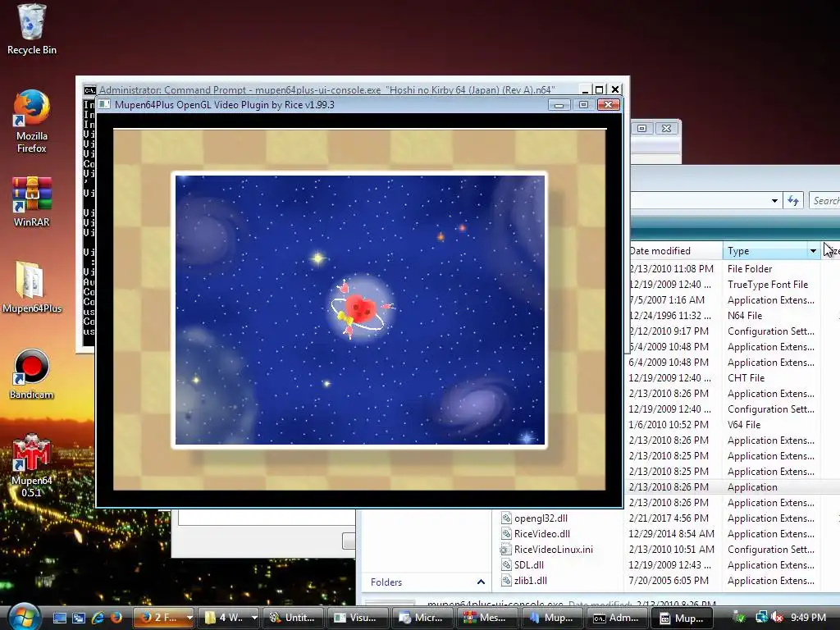Switch to the 'Mes...' taskbar button
This screenshot has height=630, width=840.
click(x=486, y=618)
